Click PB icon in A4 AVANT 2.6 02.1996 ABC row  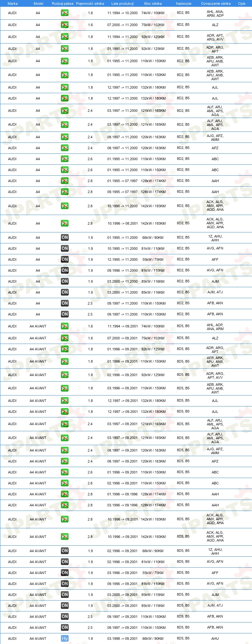coord(64,483)
